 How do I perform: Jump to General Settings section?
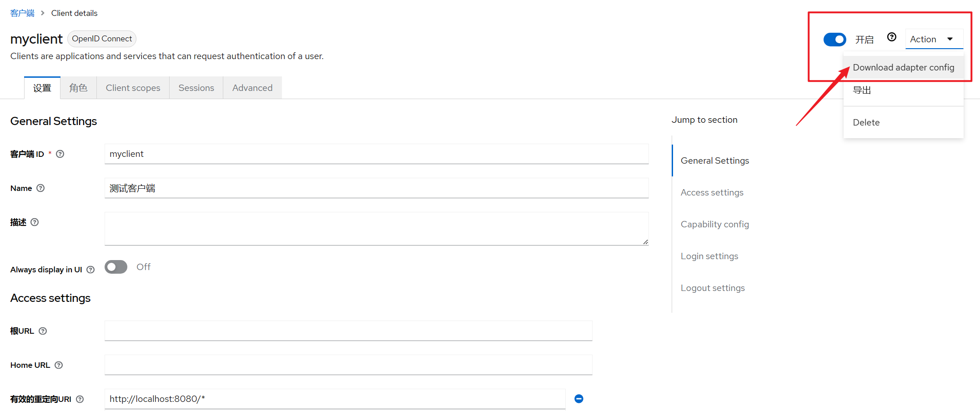coord(714,160)
